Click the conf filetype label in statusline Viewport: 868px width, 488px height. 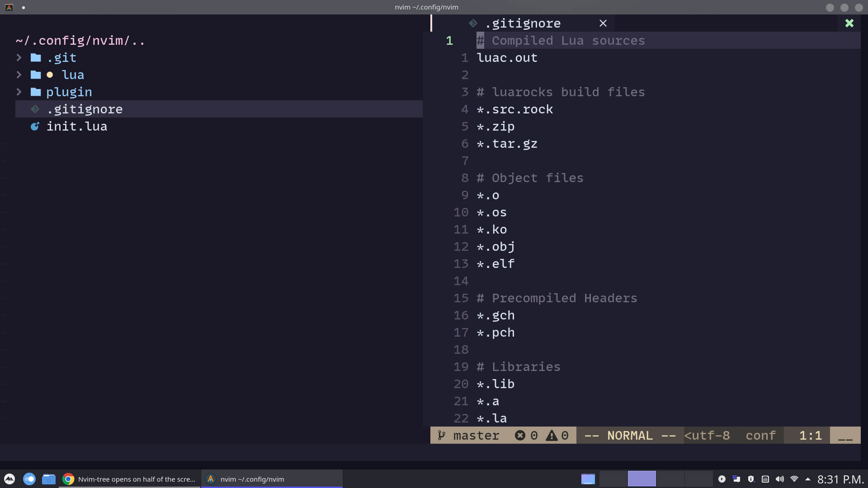(x=760, y=435)
